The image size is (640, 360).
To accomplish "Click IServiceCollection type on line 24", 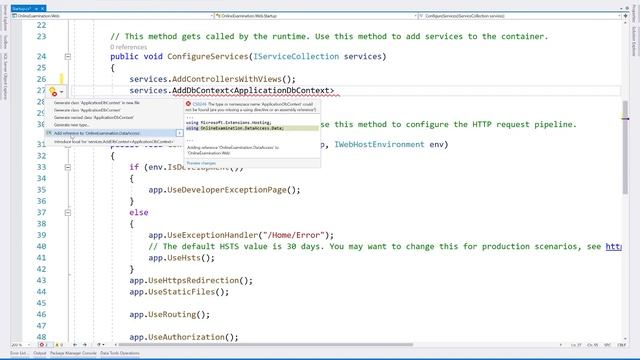I will [296, 56].
